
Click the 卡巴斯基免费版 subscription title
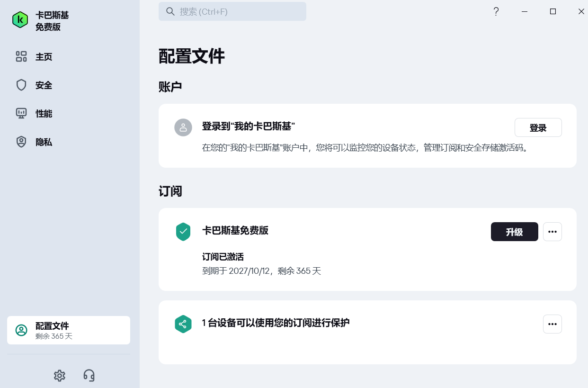coord(235,231)
